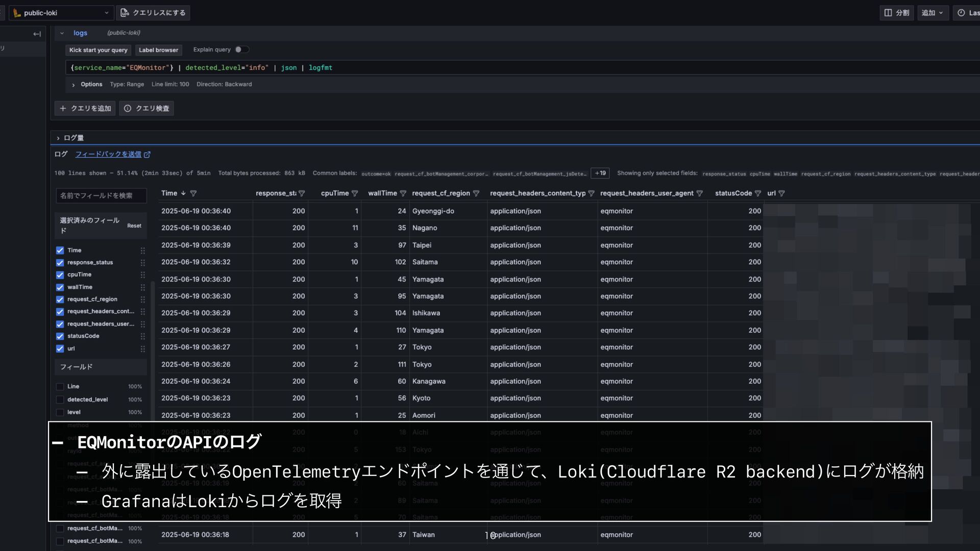Click the filter icon on wallTime column

403,193
